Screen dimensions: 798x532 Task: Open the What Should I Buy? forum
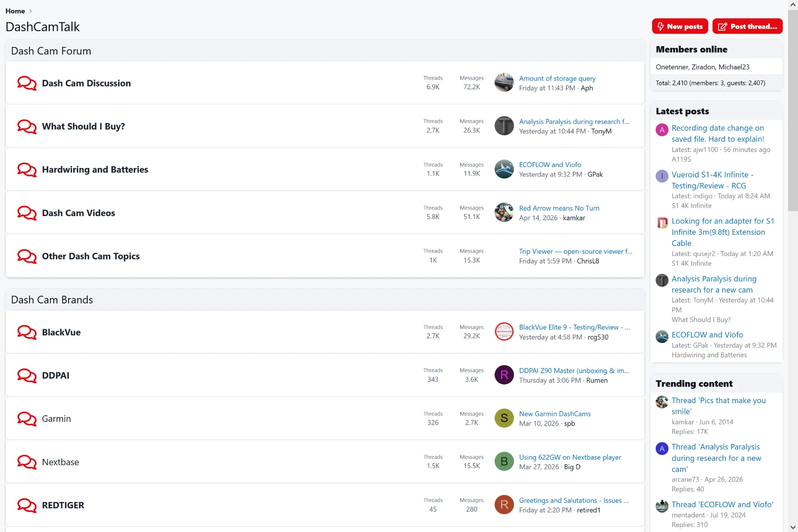(x=84, y=126)
